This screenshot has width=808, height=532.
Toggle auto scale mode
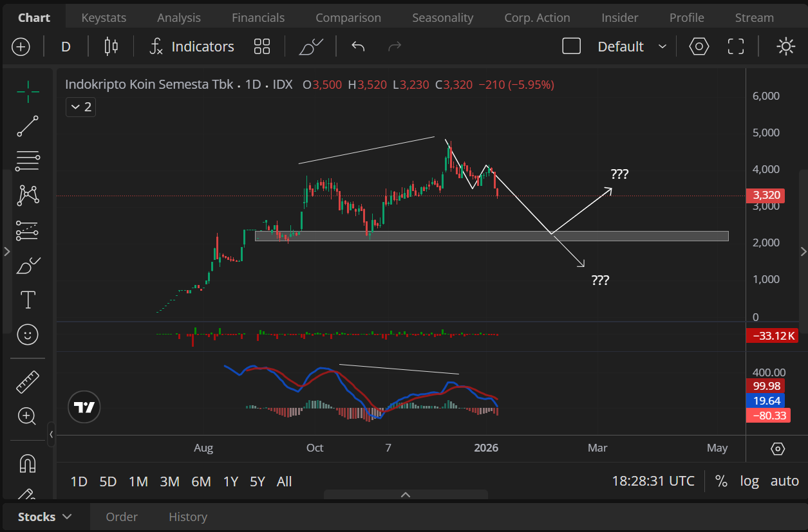pyautogui.click(x=785, y=481)
